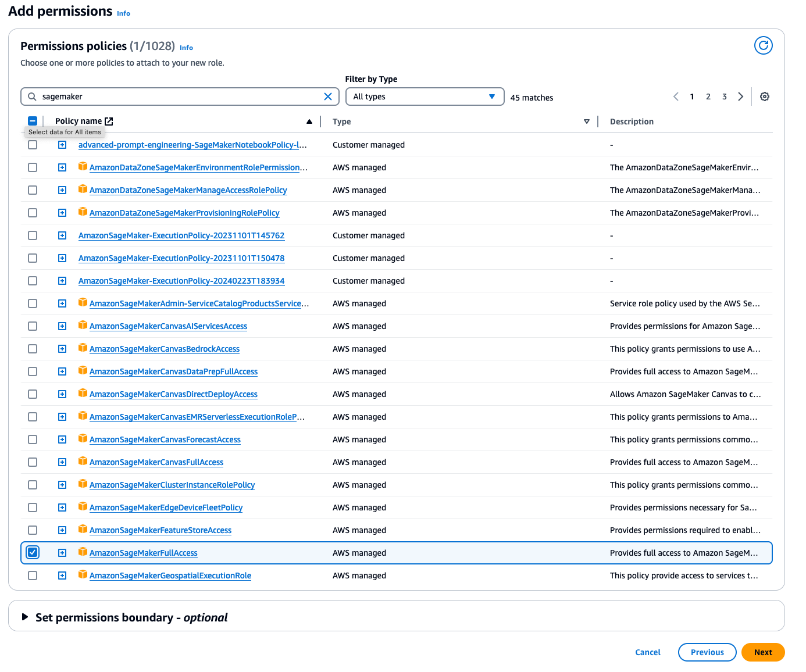Click the policy icon for AmazonSageMakerCanvasBedrockAccess
Image resolution: width=806 pixels, height=672 pixels.
pyautogui.click(x=83, y=348)
